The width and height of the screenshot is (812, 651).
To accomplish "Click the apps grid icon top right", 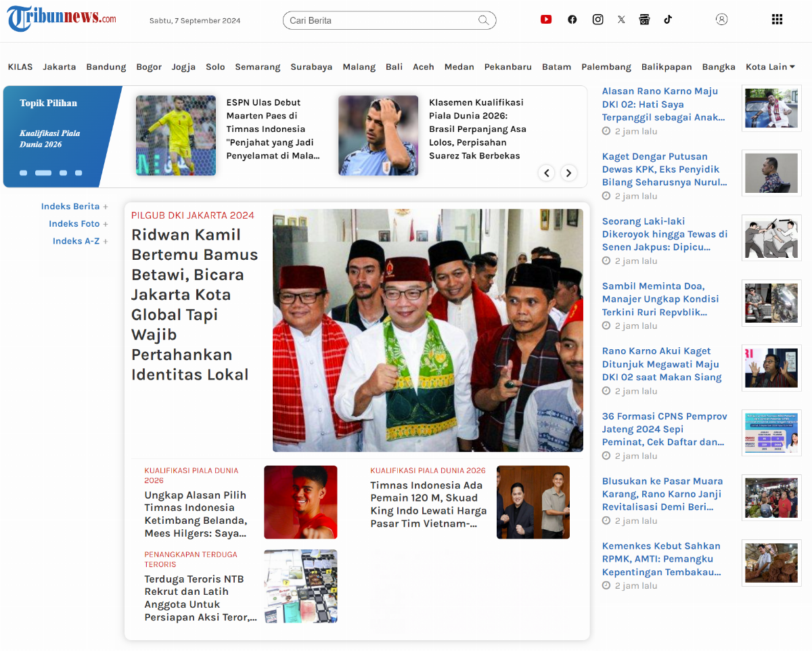I will 777,19.
